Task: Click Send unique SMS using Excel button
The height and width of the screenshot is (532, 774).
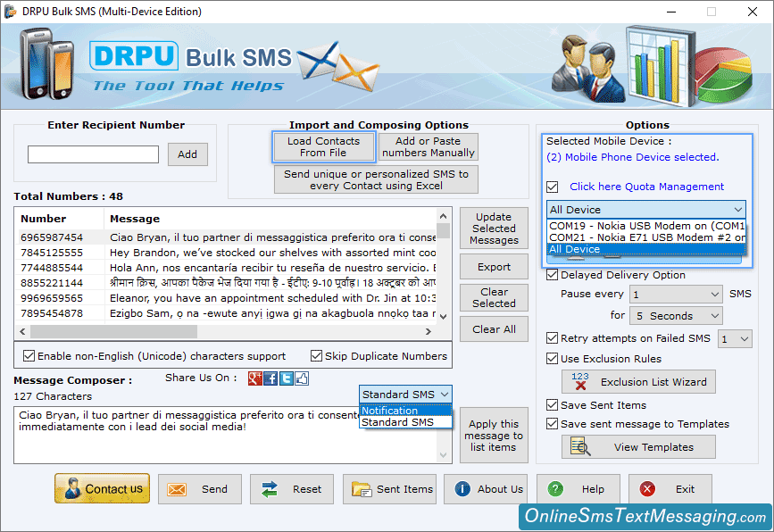Action: click(376, 179)
